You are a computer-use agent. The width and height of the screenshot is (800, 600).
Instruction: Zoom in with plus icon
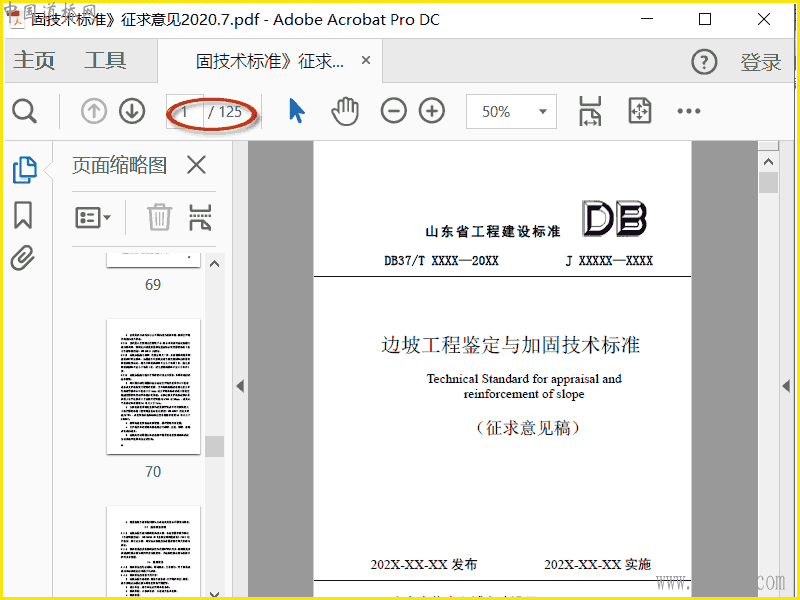[x=432, y=111]
